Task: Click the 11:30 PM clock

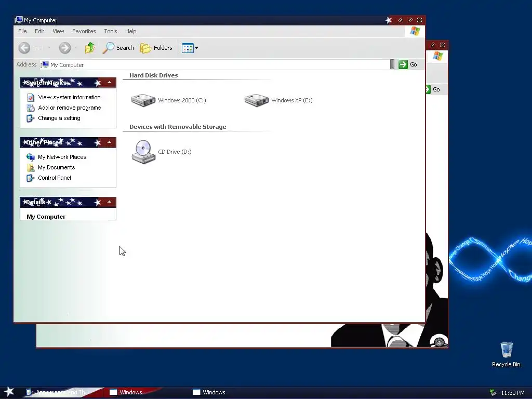Action: [512, 393]
